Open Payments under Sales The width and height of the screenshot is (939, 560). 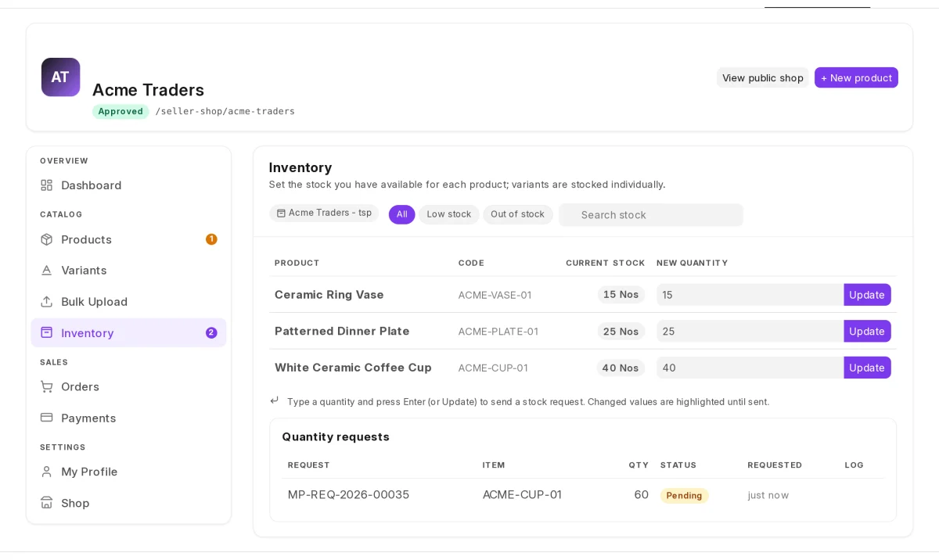(128, 418)
